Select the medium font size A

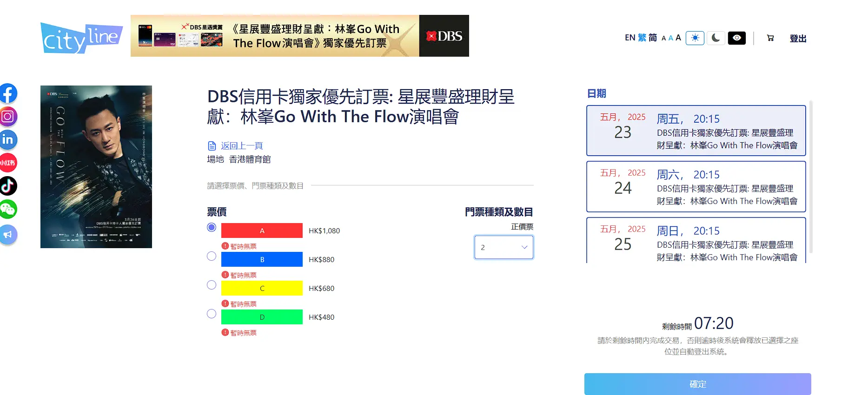(670, 38)
